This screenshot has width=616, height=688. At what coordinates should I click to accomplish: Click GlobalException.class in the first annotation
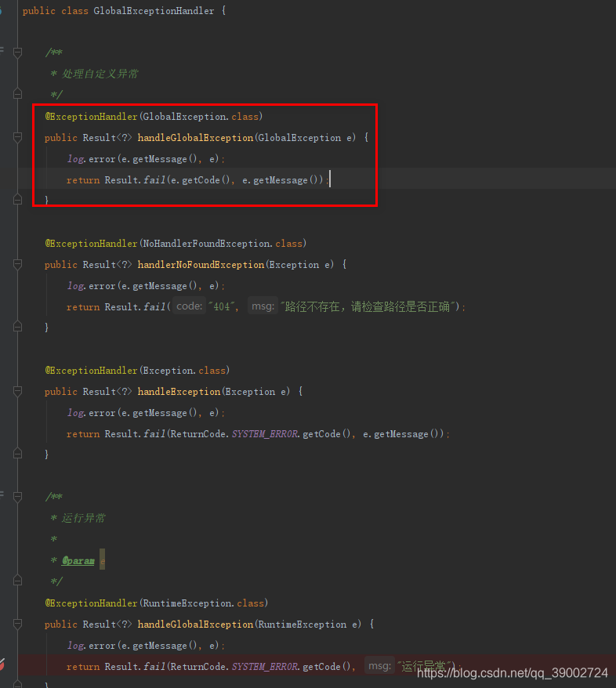pos(201,117)
